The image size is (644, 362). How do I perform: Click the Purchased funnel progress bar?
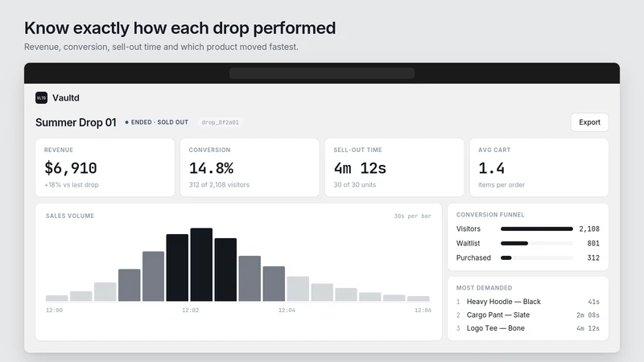537,257
